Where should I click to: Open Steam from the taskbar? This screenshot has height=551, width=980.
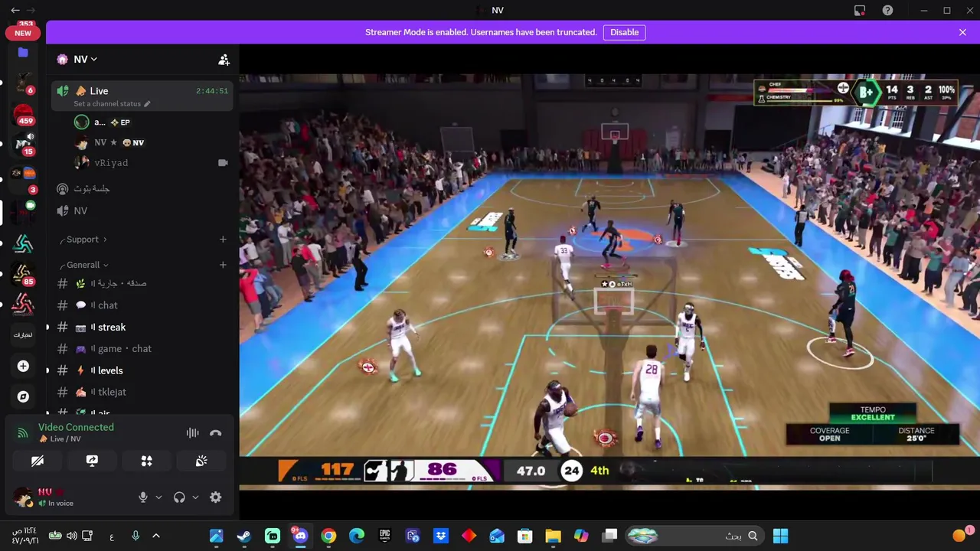tap(244, 536)
